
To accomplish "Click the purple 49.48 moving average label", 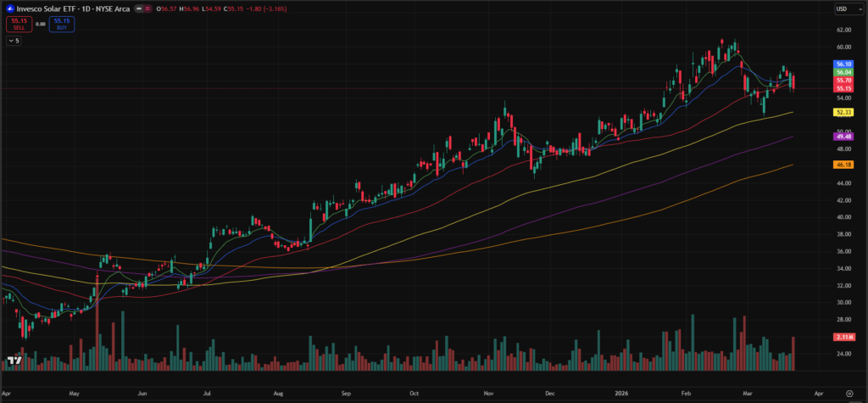I will 843,137.
